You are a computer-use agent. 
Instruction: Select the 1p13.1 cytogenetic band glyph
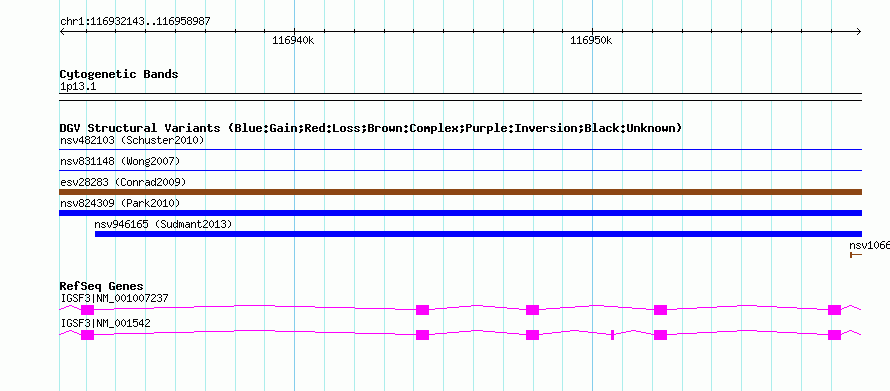click(x=460, y=97)
